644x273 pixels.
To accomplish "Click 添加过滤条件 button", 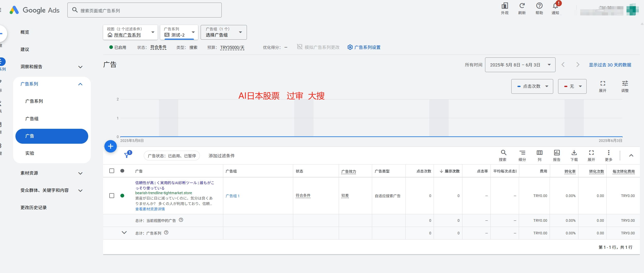I will click(221, 156).
